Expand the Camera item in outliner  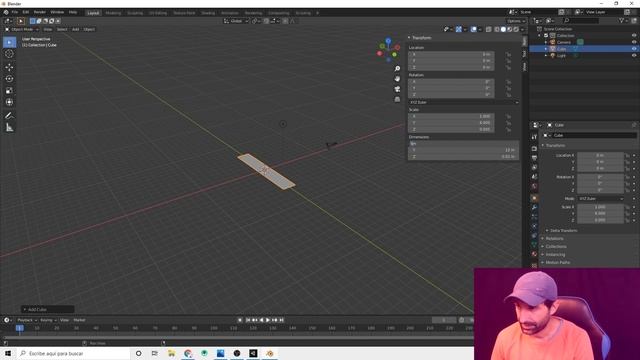pos(546,42)
